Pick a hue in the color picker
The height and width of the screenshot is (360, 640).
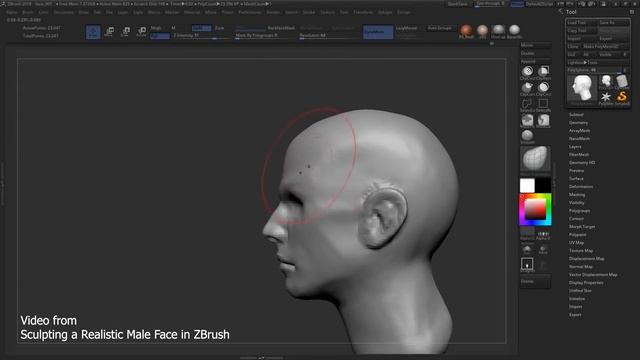(535, 210)
